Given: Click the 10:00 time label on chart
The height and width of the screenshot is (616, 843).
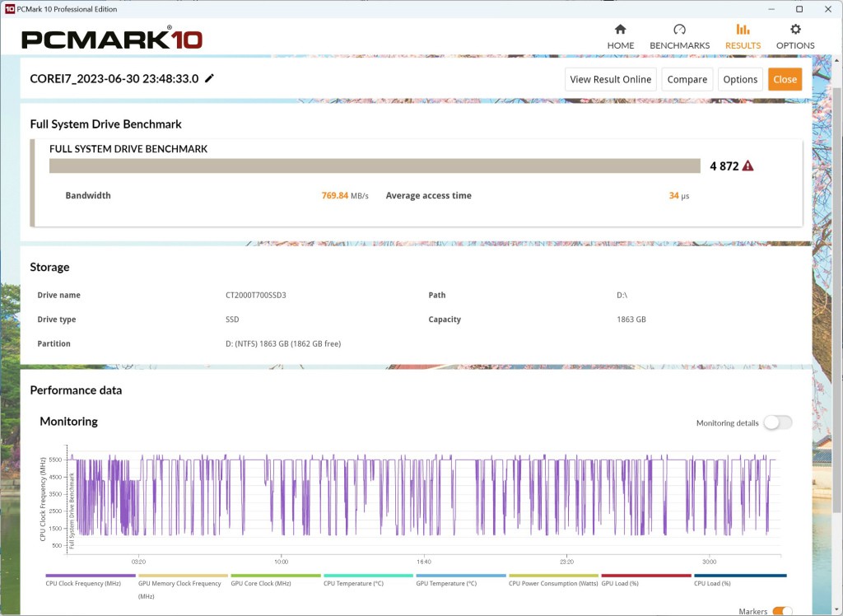Looking at the screenshot, I should [282, 562].
